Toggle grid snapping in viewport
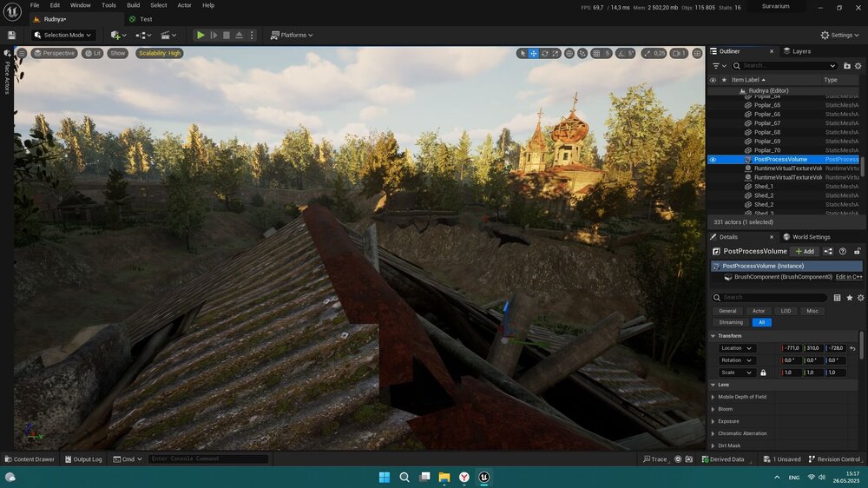Viewport: 868px width, 488px height. point(596,53)
